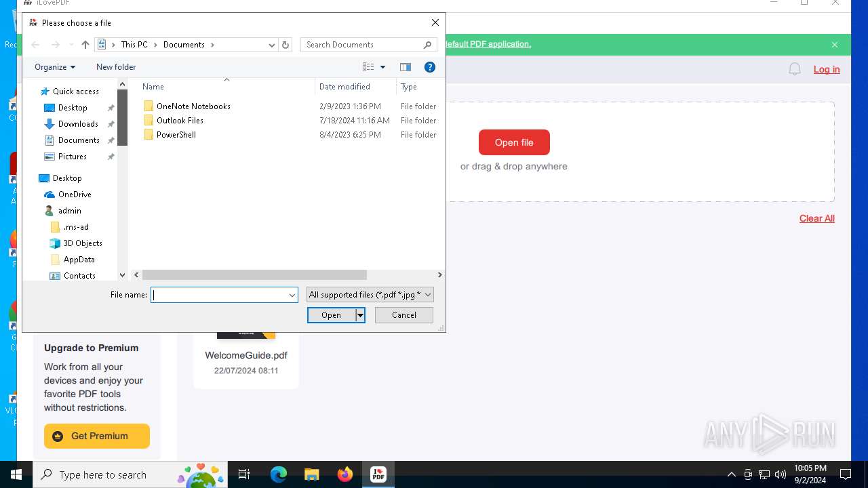
Task: Open network status in system tray
Action: [764, 474]
